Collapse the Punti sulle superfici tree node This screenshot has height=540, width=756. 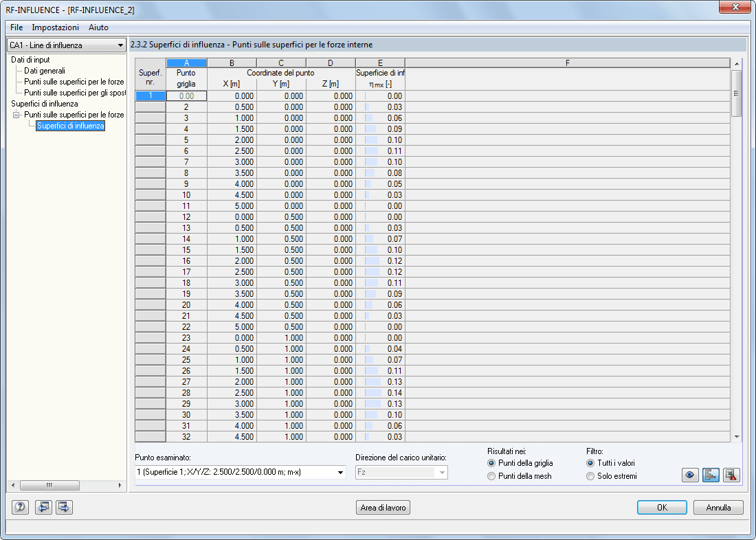[x=16, y=115]
